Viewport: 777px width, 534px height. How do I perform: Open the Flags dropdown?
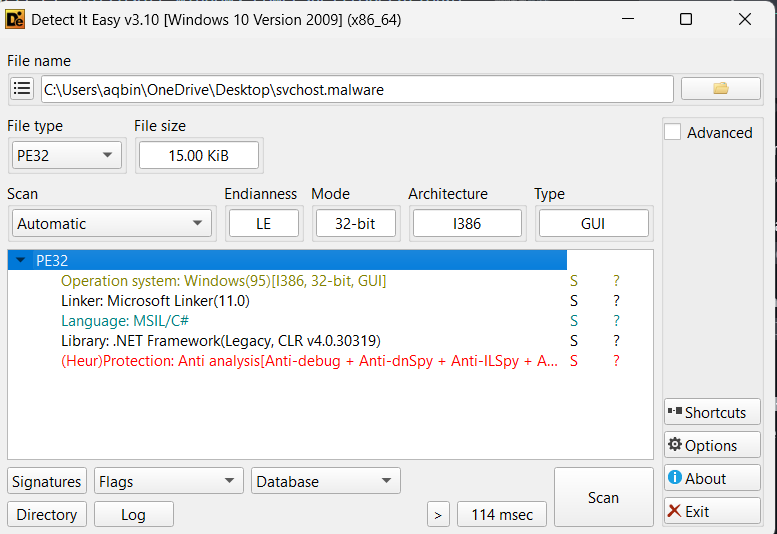click(168, 481)
